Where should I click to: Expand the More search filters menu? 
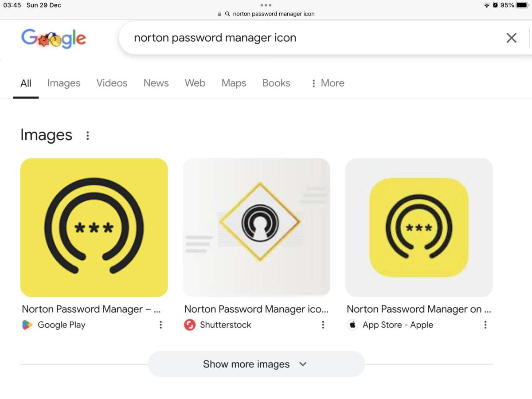tap(328, 83)
